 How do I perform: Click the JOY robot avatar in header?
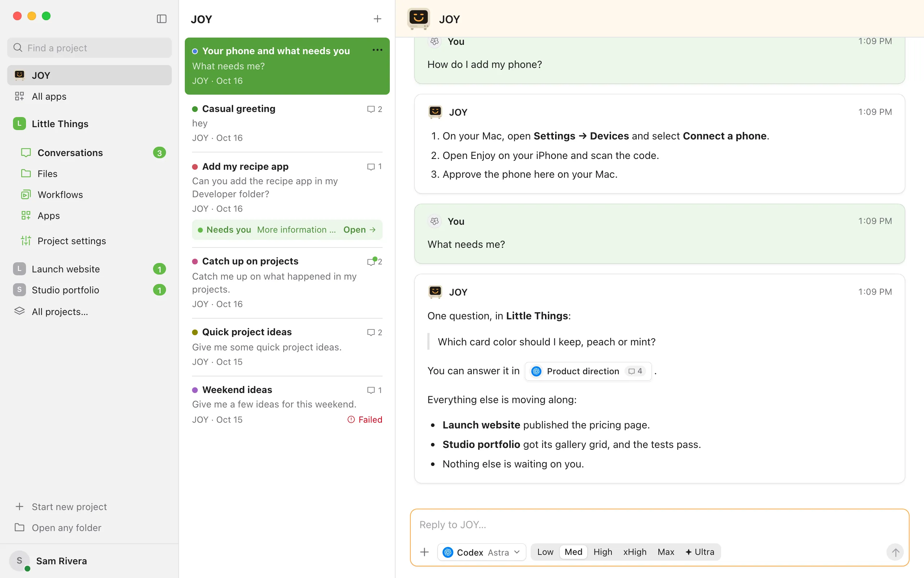click(x=418, y=18)
